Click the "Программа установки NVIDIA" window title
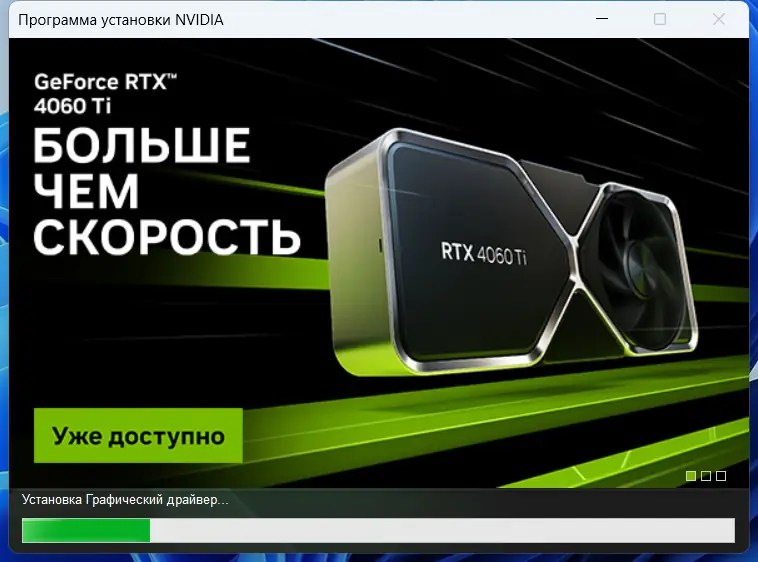The height and width of the screenshot is (562, 758). [121, 20]
